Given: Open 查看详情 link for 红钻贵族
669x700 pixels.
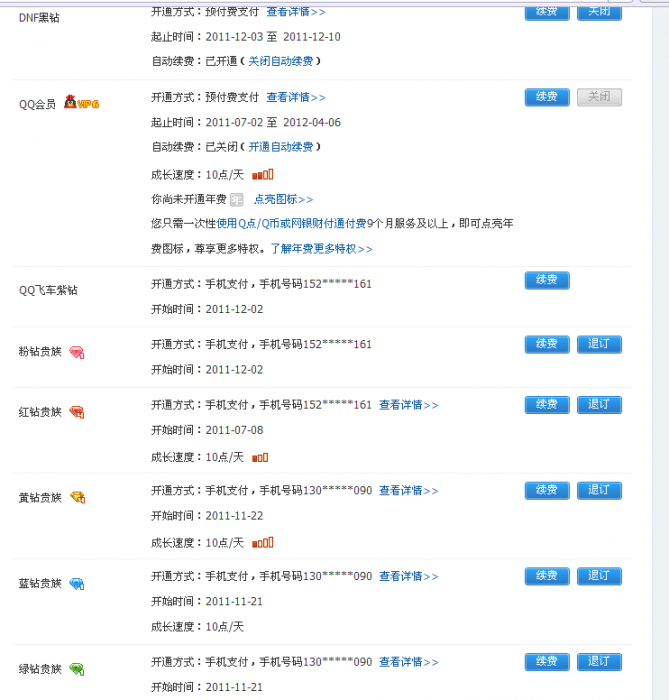Looking at the screenshot, I should [x=409, y=405].
